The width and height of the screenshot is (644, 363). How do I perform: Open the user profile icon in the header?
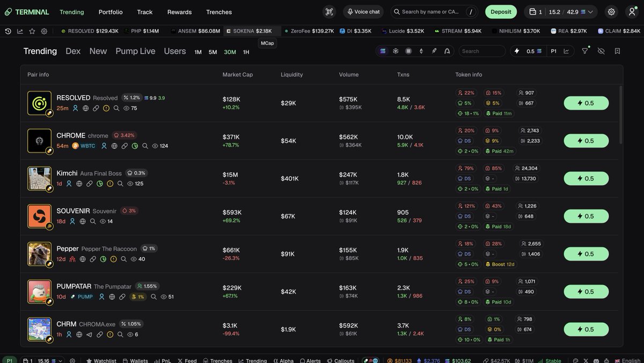coord(632,12)
